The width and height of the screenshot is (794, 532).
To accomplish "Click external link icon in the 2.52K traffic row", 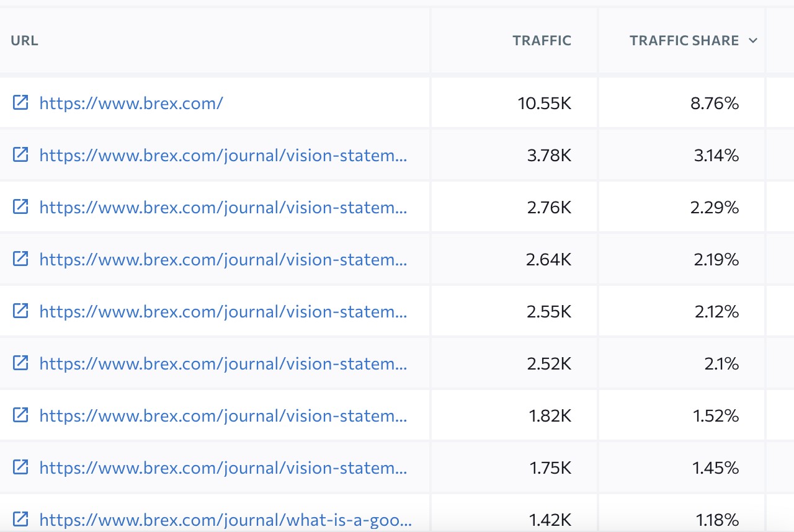I will pos(20,363).
